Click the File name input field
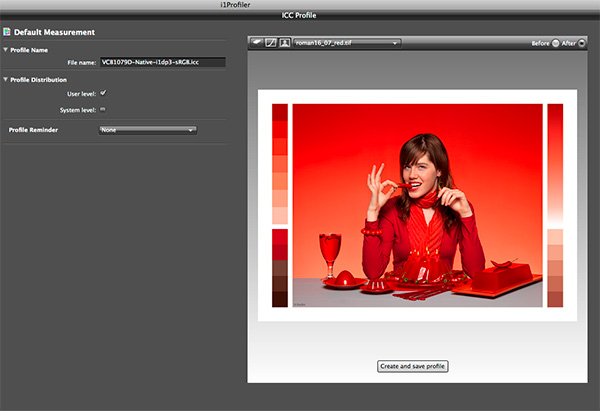Image resolution: width=600 pixels, height=411 pixels. coord(163,62)
